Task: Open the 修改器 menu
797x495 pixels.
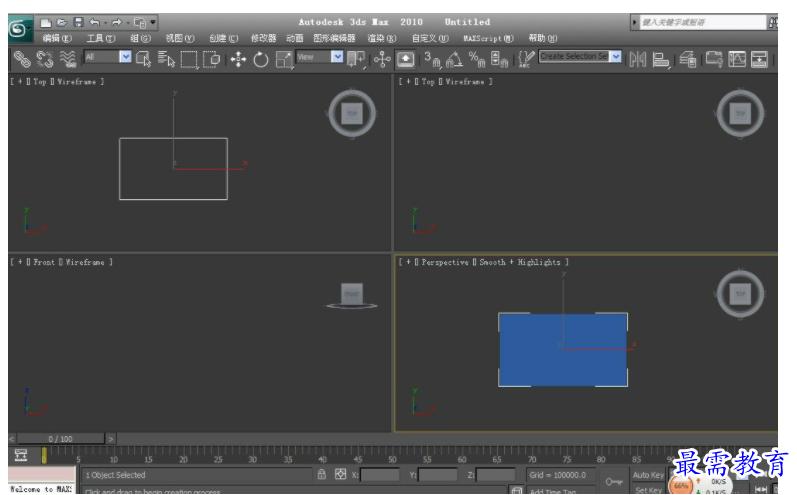Action: pyautogui.click(x=263, y=38)
